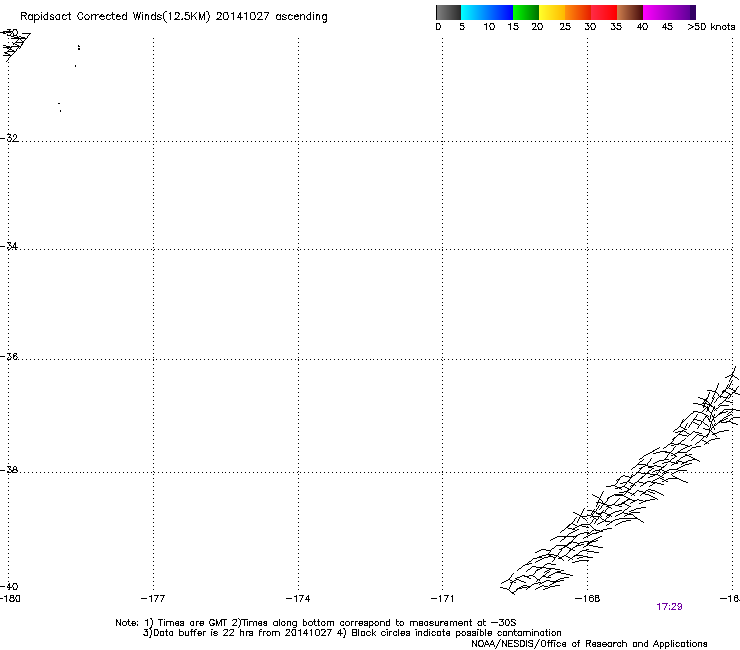Click the date '20141027' in the title

pyautogui.click(x=243, y=17)
